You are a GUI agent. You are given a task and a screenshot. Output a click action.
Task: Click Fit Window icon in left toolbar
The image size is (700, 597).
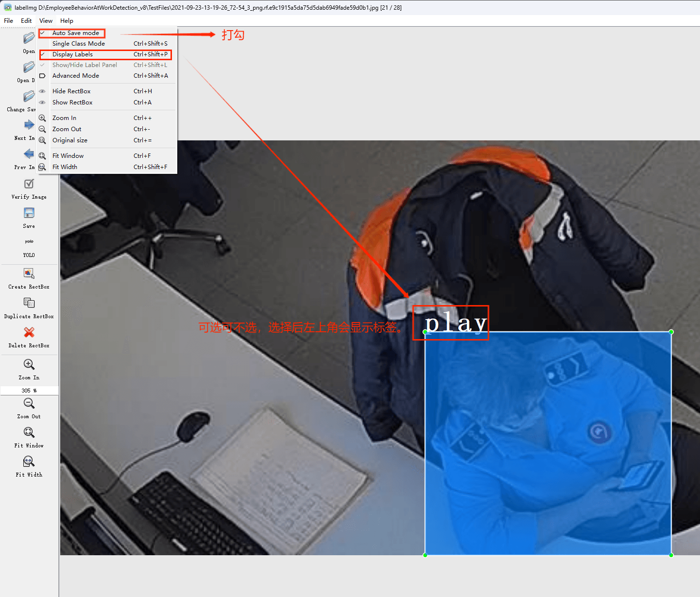29,432
